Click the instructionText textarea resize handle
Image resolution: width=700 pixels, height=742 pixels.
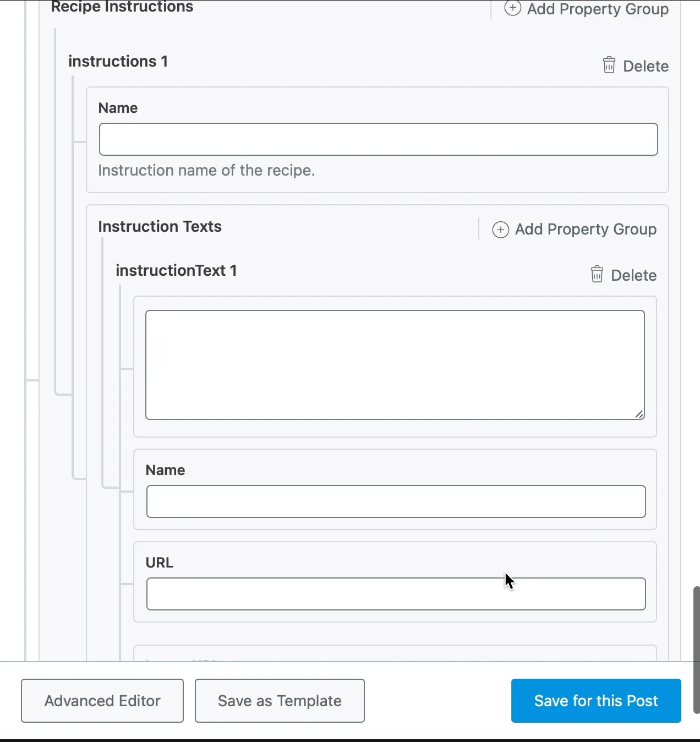click(639, 414)
